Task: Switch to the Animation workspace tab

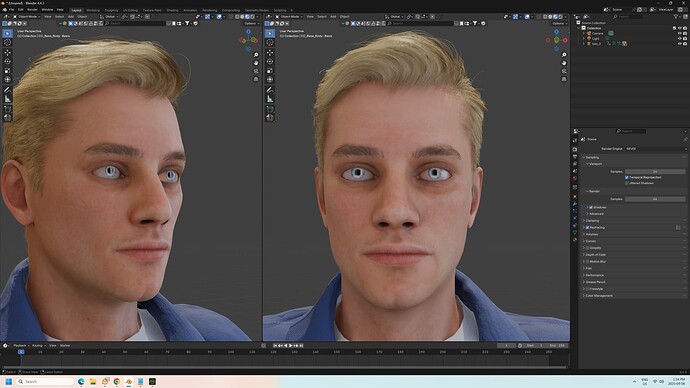Action: [190, 10]
